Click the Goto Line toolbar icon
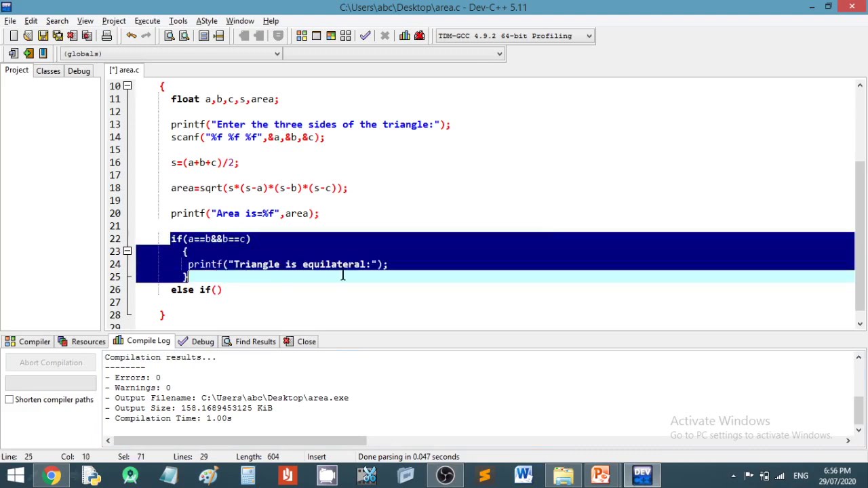The width and height of the screenshot is (868, 488). click(x=218, y=36)
